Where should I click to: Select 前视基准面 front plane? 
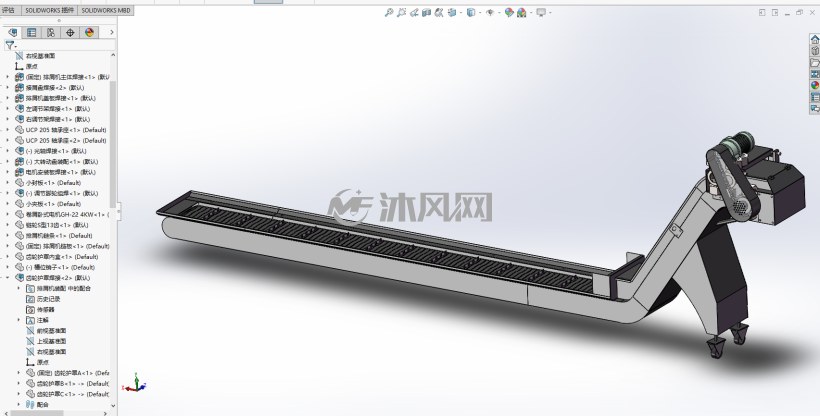[51, 331]
